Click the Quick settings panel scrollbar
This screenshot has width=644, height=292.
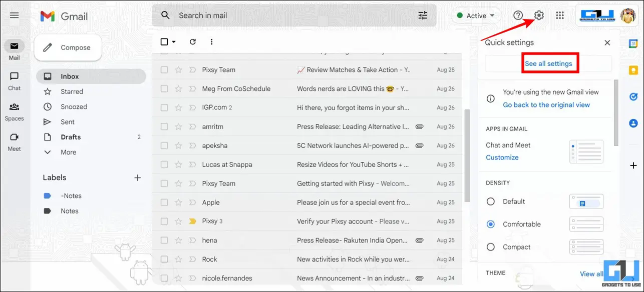pyautogui.click(x=616, y=112)
